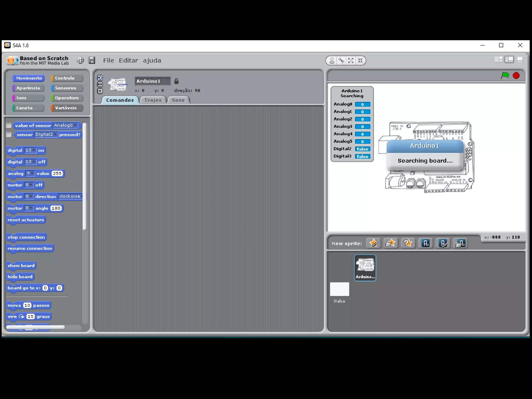Image resolution: width=532 pixels, height=399 pixels.
Task: Click the green flag start icon
Action: tap(505, 76)
